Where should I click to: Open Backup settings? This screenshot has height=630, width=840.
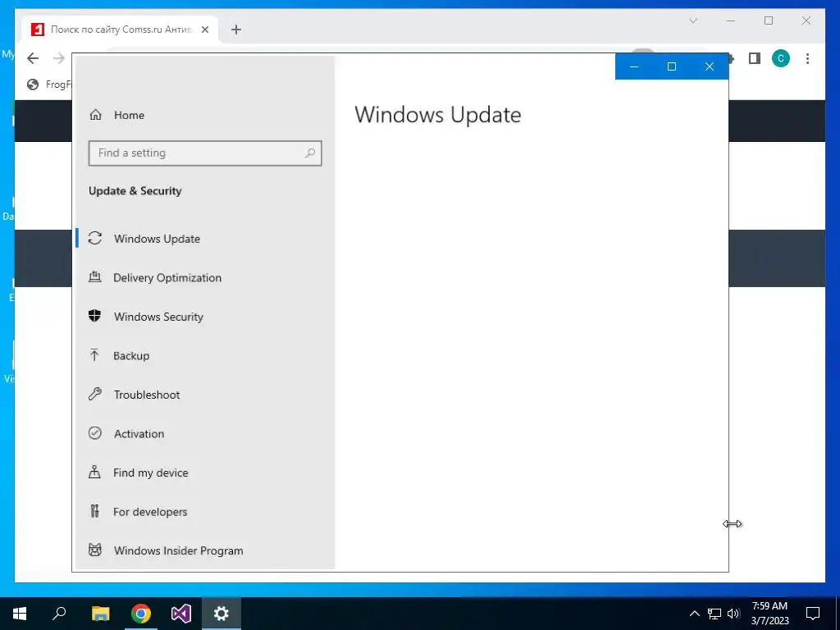click(x=206, y=356)
